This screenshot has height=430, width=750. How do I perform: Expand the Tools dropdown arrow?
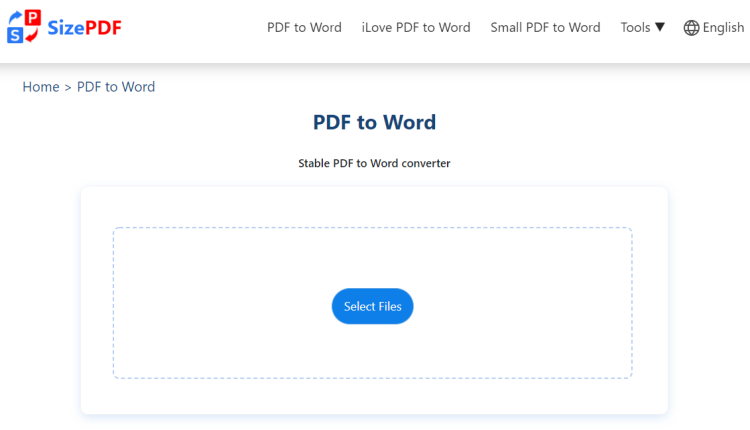coord(660,28)
